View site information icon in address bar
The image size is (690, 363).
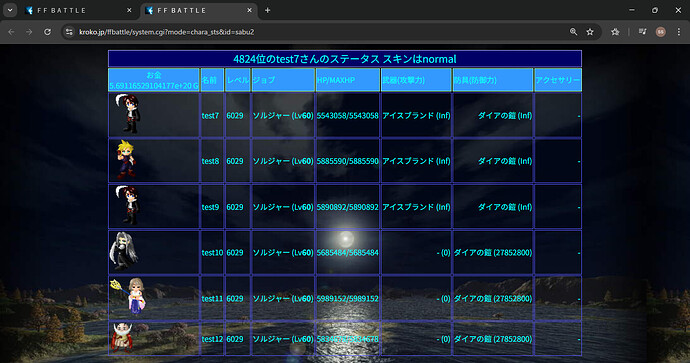pos(69,32)
